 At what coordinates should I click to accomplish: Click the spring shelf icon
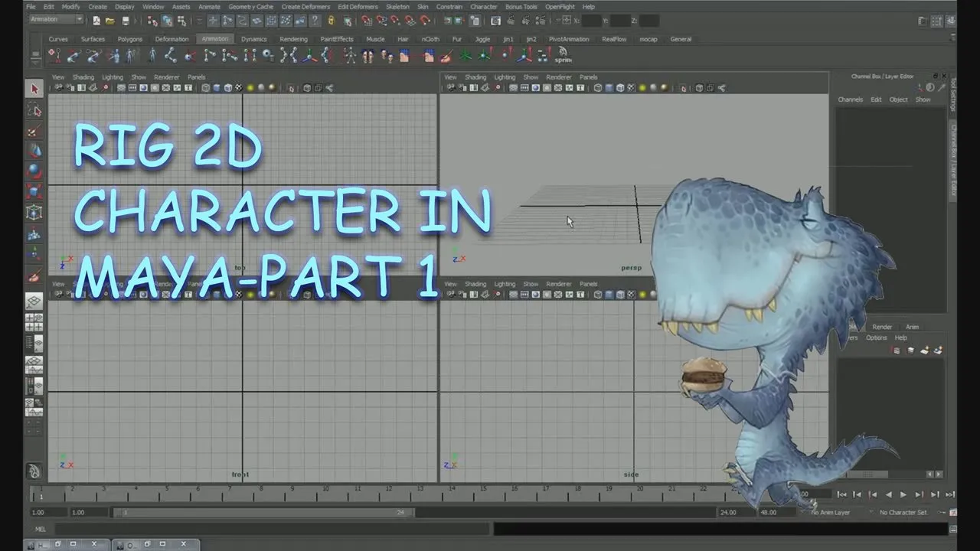563,55
